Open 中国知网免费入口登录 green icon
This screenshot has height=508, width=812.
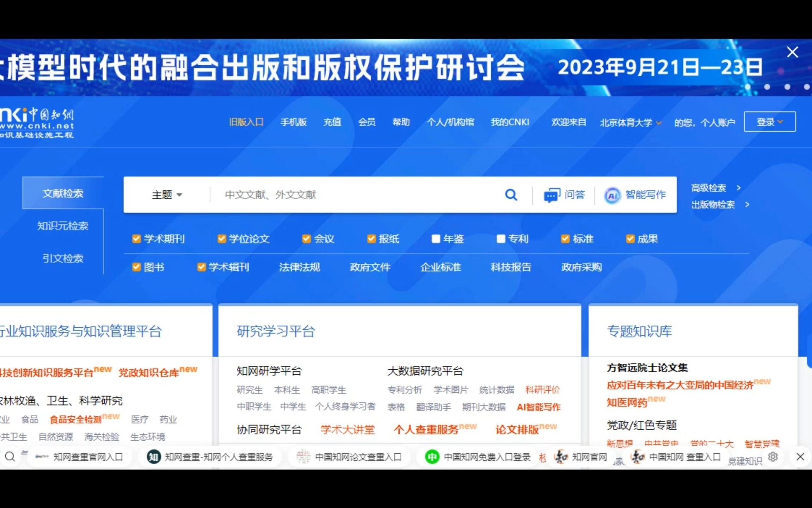(x=432, y=457)
